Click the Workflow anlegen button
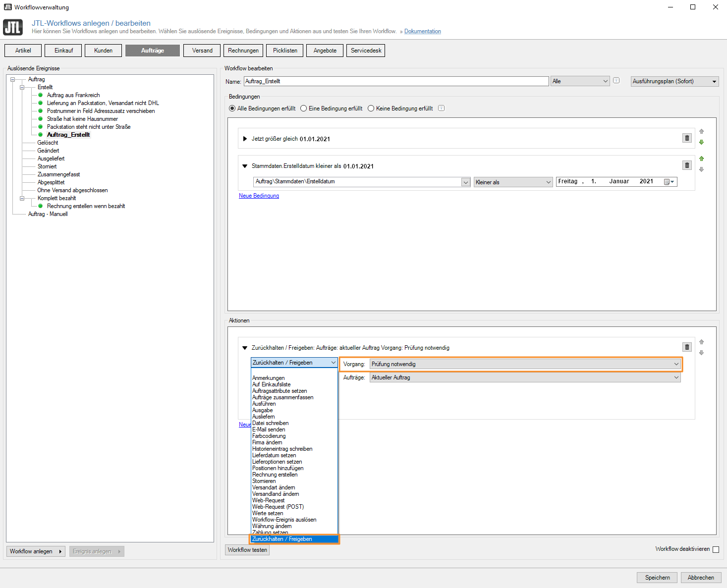This screenshot has height=588, width=727. (x=37, y=551)
